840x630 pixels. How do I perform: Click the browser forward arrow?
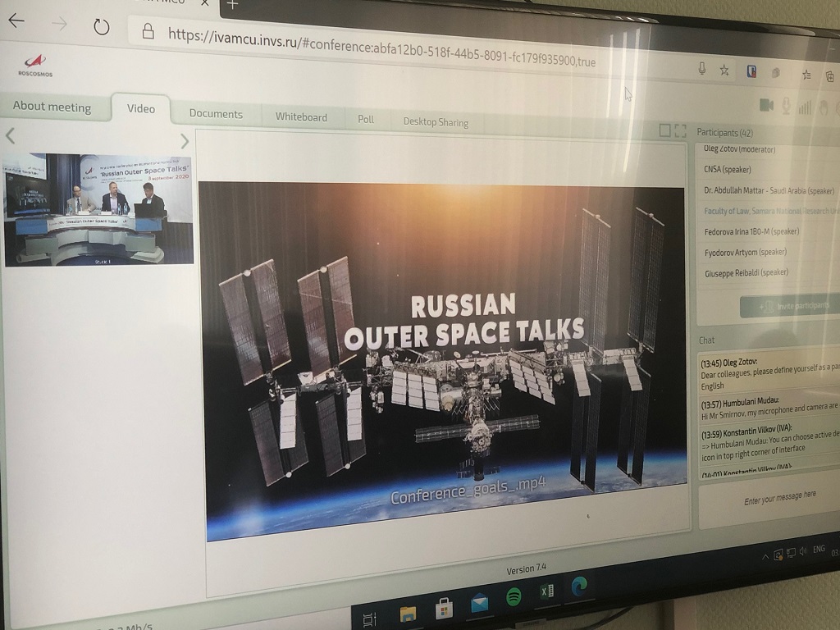[x=59, y=24]
